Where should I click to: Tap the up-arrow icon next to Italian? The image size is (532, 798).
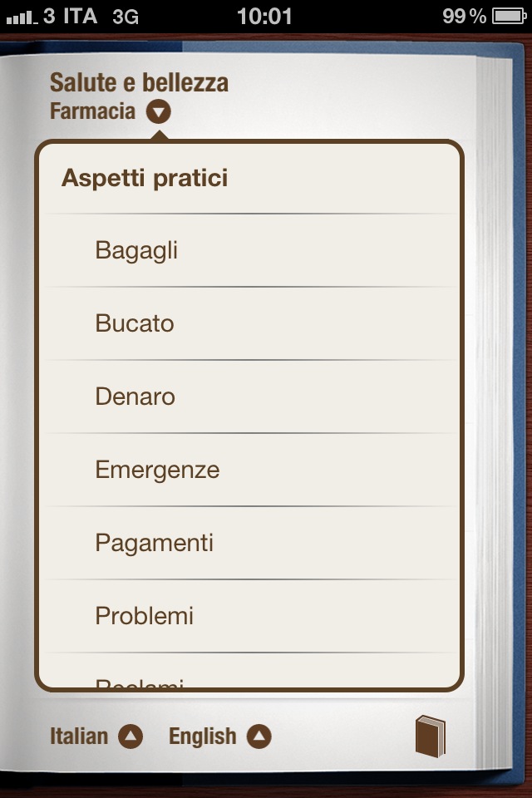(x=131, y=736)
